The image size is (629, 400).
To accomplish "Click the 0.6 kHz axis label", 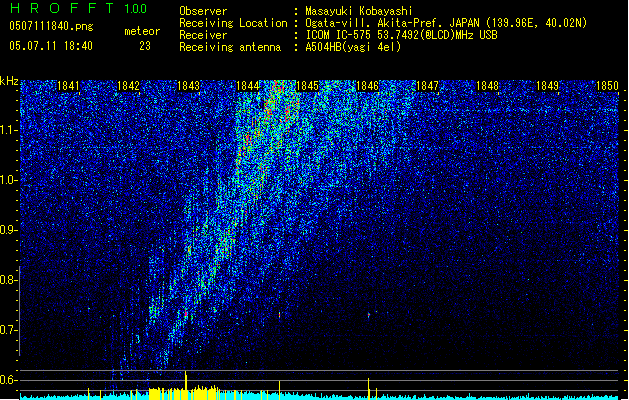I will tap(9, 380).
